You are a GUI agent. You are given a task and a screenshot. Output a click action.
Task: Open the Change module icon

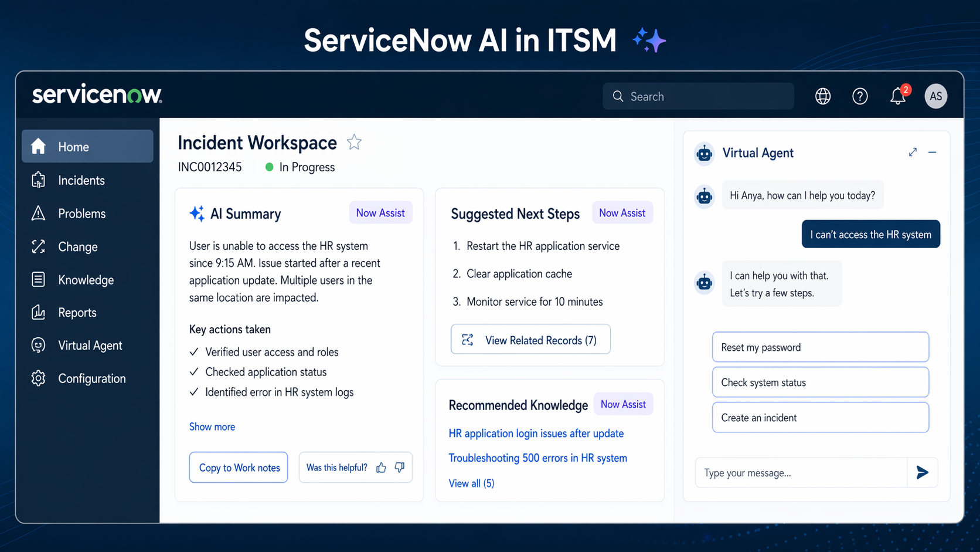click(38, 246)
